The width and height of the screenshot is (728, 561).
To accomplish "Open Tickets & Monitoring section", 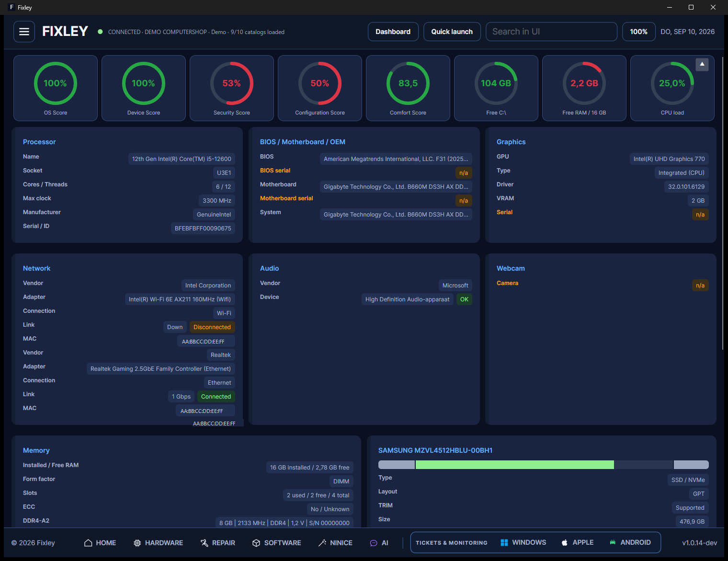I will pyautogui.click(x=451, y=543).
